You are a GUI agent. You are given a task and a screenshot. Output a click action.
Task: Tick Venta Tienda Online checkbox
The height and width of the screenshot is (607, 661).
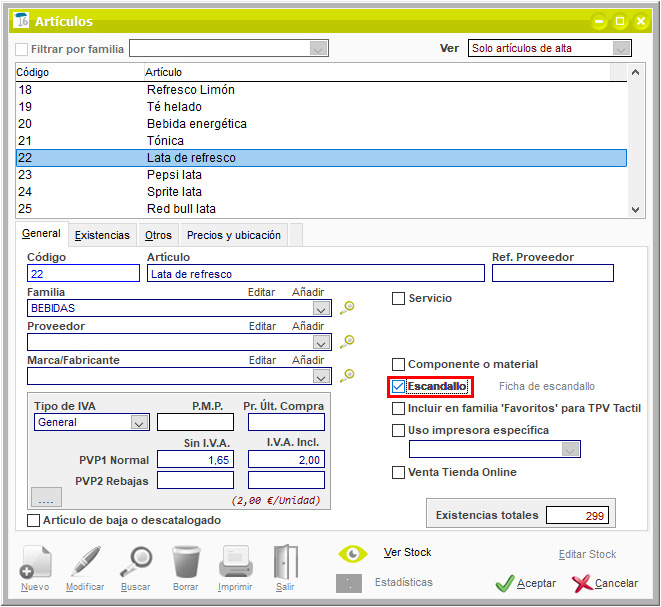(399, 473)
